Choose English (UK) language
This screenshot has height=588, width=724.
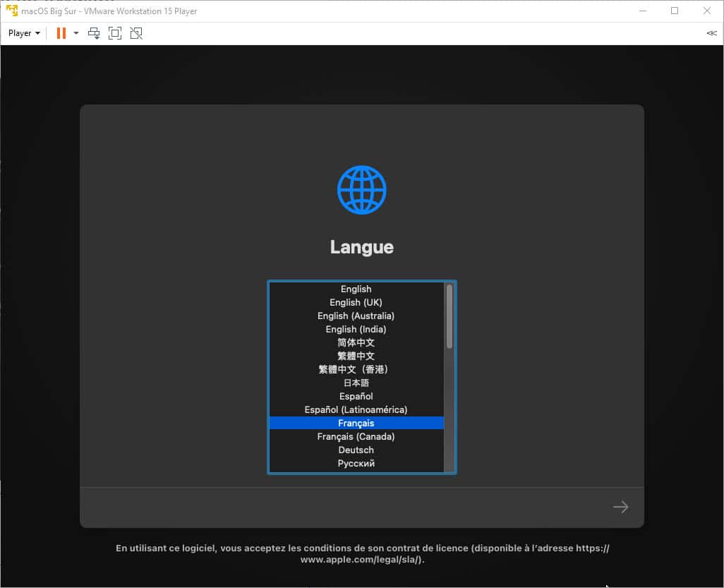tap(356, 302)
